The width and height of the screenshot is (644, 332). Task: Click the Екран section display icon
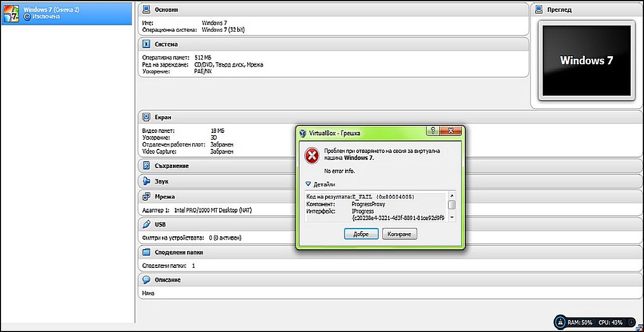[x=146, y=117]
